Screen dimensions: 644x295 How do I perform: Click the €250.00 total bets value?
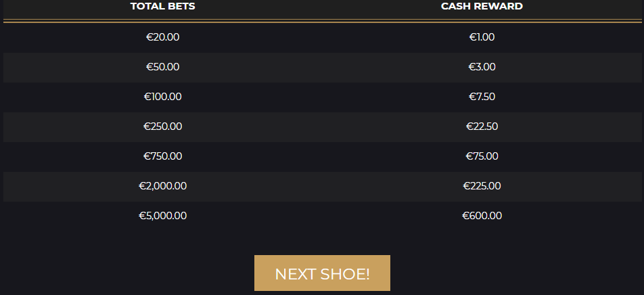162,127
